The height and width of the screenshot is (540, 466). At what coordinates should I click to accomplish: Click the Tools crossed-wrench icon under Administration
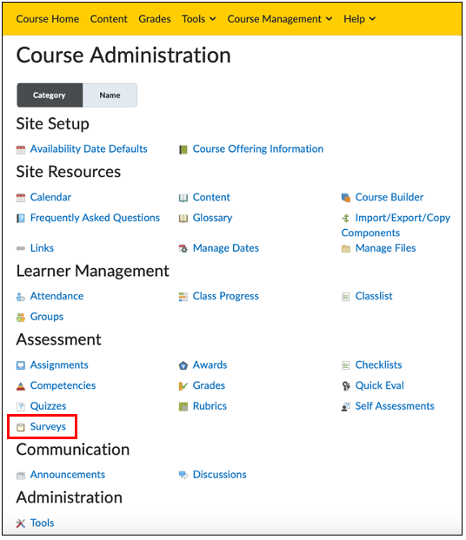pyautogui.click(x=21, y=524)
